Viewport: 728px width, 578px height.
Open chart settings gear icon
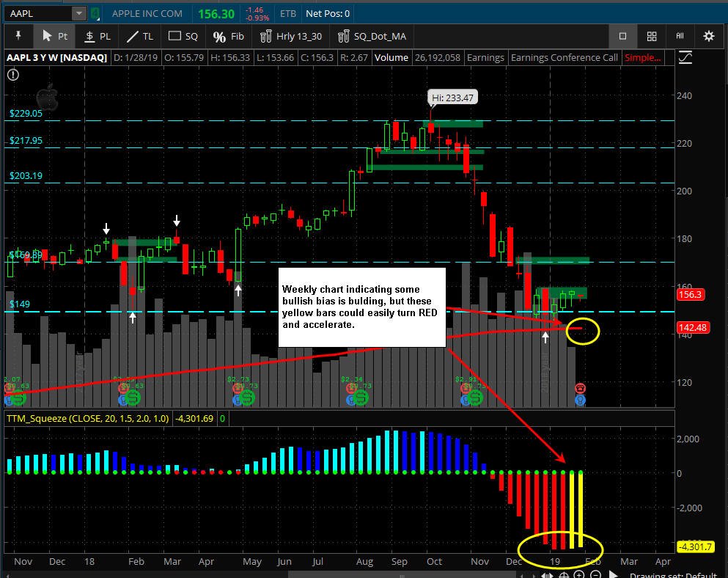(x=708, y=36)
